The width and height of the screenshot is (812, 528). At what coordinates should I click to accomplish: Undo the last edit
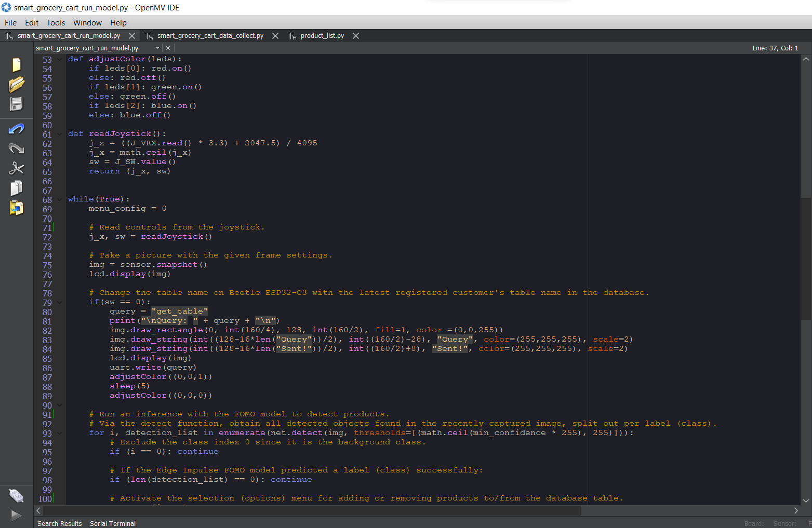click(x=16, y=128)
